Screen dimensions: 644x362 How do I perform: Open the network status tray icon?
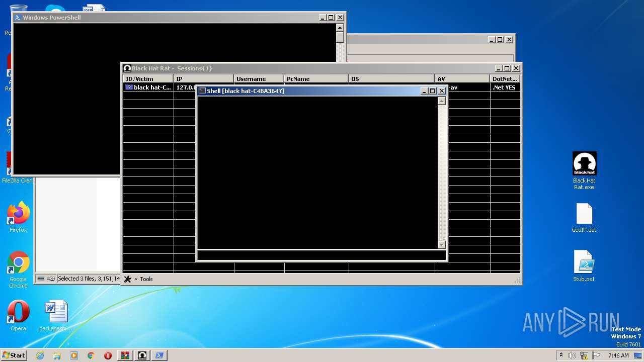click(585, 355)
